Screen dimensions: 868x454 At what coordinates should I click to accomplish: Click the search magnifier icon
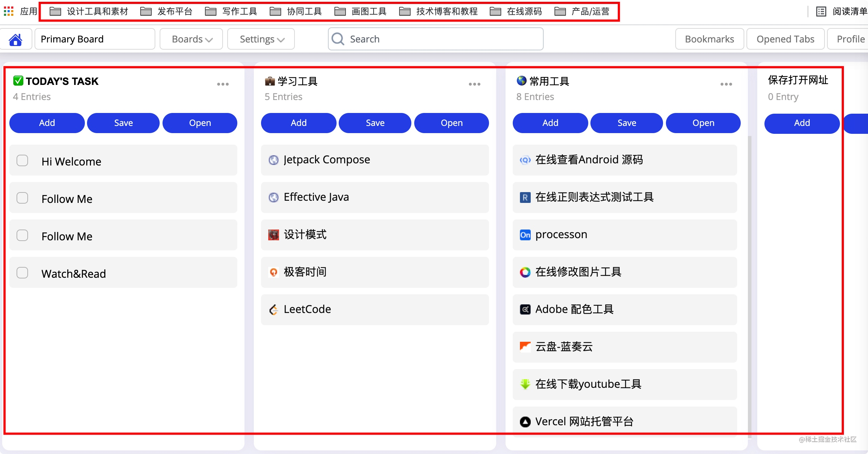338,39
